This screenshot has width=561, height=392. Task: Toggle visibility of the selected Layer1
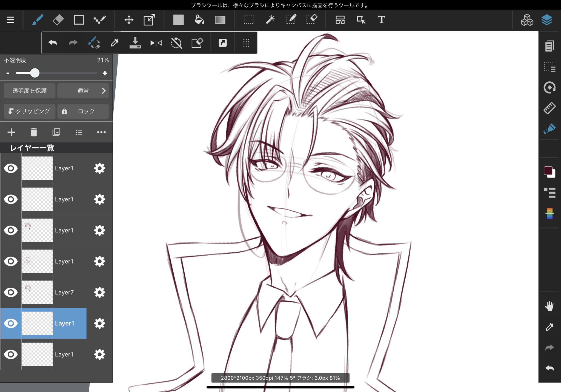pyautogui.click(x=11, y=323)
